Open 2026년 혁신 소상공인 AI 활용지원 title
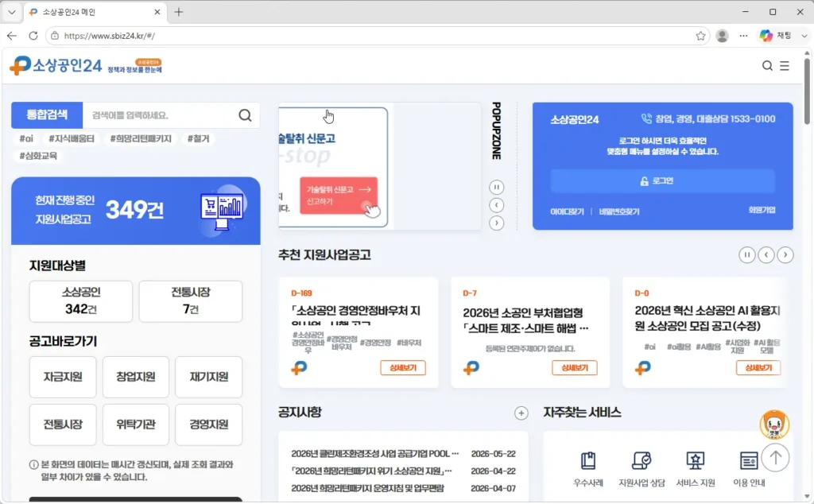Image resolution: width=814 pixels, height=504 pixels. tap(707, 318)
